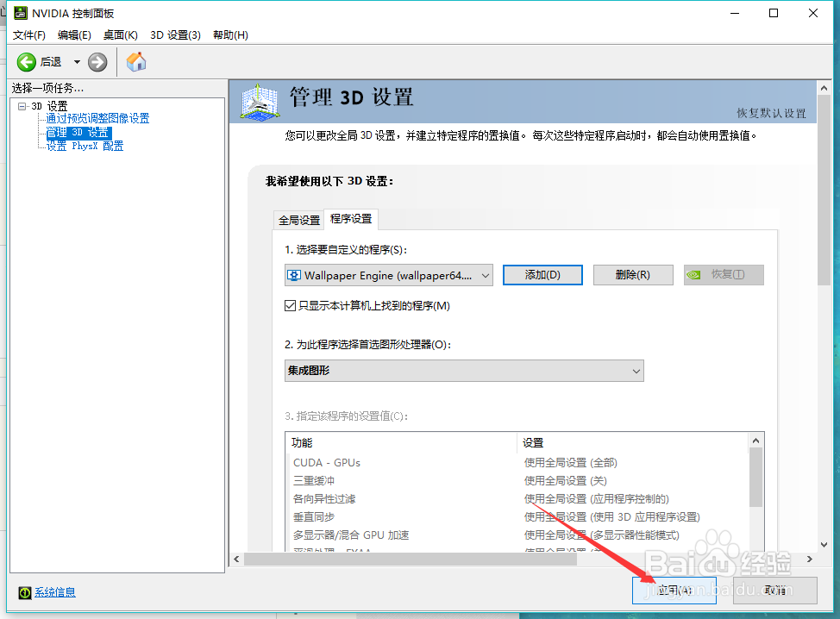Switch to the 程序设置 tab
Image resolution: width=840 pixels, height=619 pixels.
point(351,219)
